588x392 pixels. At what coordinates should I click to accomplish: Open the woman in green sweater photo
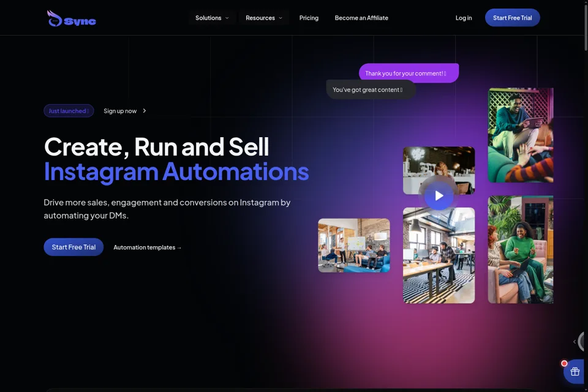click(521, 249)
